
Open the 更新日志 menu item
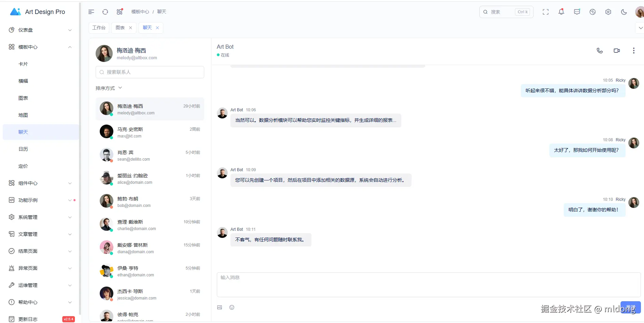coord(41,319)
